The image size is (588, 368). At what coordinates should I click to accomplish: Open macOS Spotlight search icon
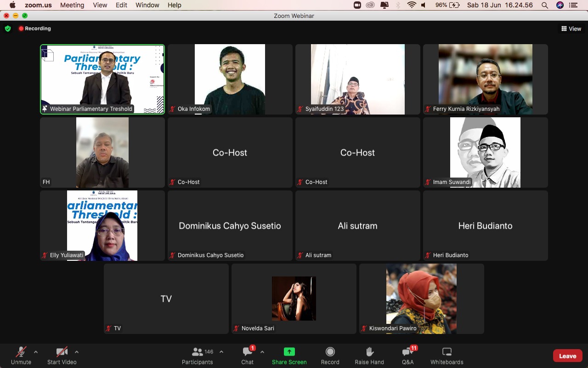tap(544, 5)
